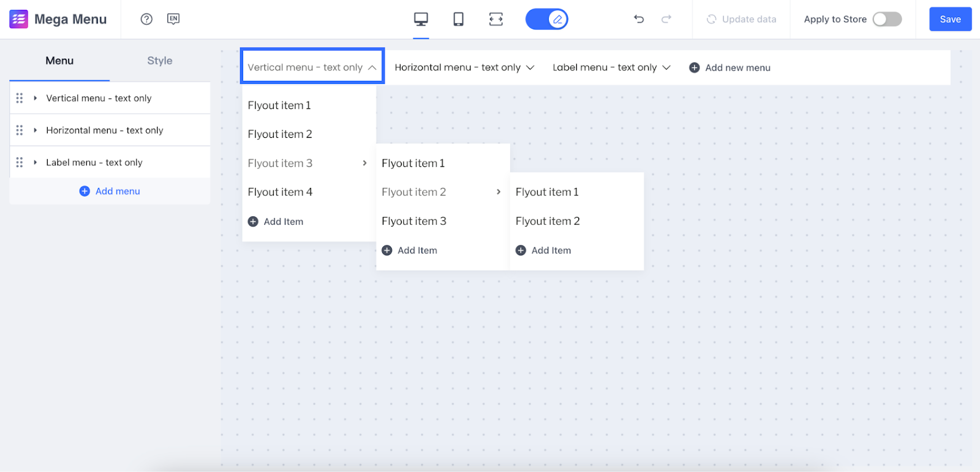This screenshot has height=472, width=980.
Task: Select the Menu tab
Action: coord(59,61)
